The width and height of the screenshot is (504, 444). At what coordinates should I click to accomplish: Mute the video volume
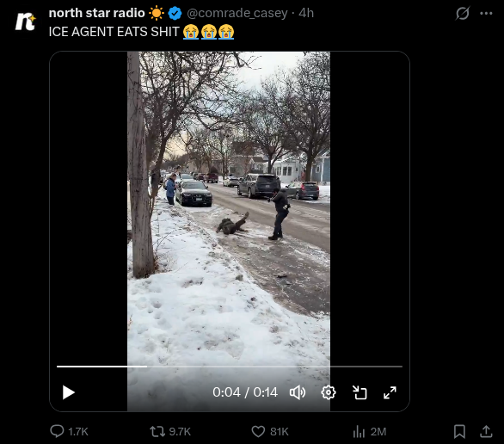point(298,392)
